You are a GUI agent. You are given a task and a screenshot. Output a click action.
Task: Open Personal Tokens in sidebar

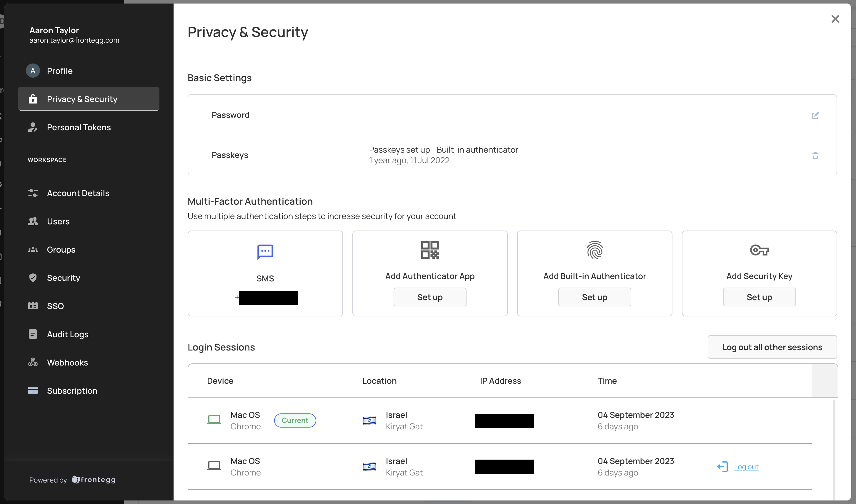(x=79, y=127)
